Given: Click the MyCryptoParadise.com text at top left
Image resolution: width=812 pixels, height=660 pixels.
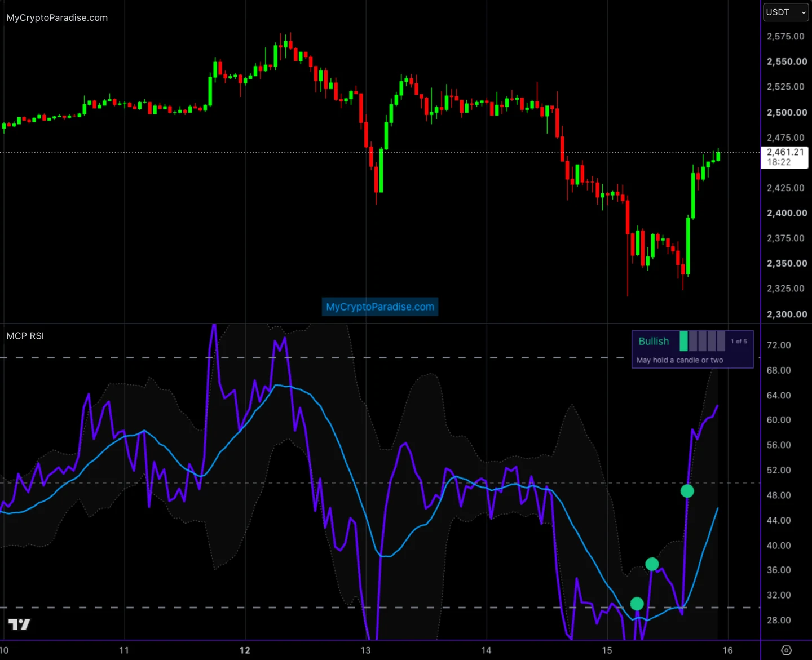Looking at the screenshot, I should coord(57,18).
